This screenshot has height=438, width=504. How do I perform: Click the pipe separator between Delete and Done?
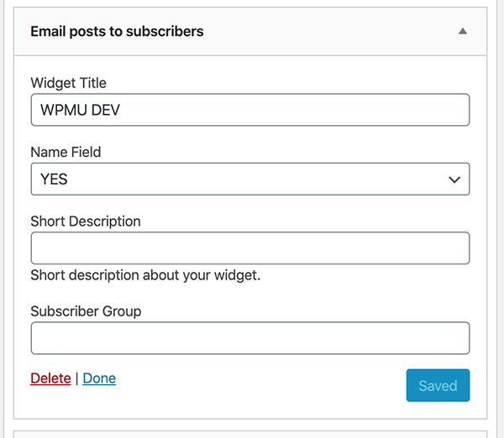[76, 378]
